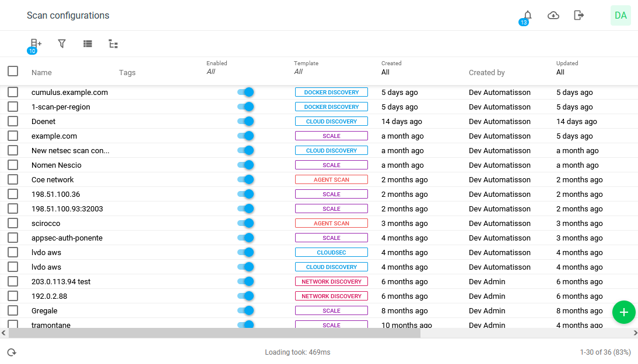Select the select-all checkbox in header
638x364 pixels.
(13, 70)
